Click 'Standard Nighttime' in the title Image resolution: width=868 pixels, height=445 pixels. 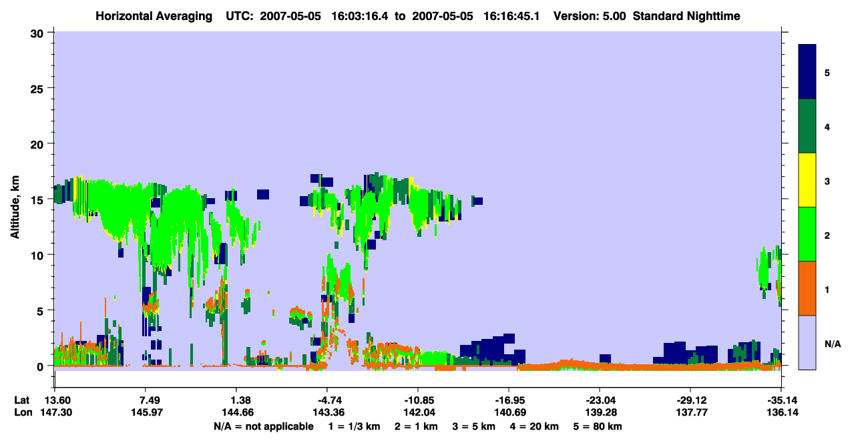click(x=686, y=16)
